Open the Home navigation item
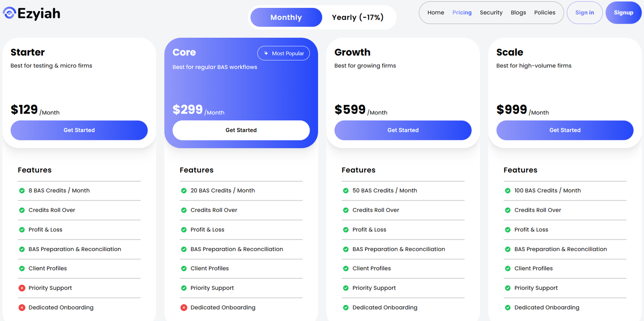Viewport: 644px width, 321px height. (x=436, y=12)
